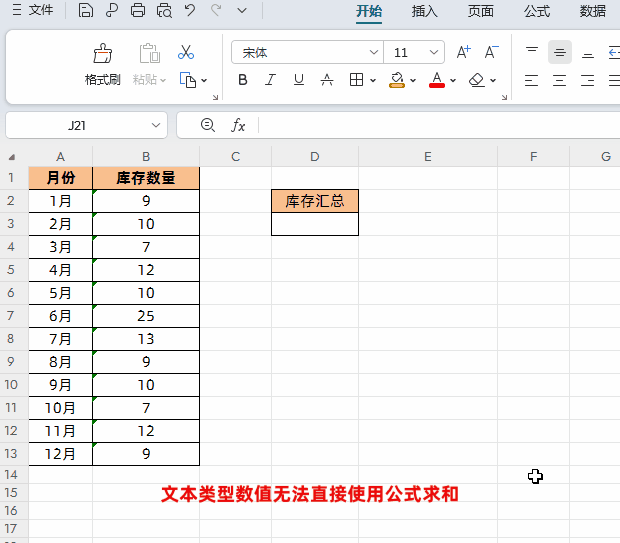Screen dimensions: 620x543
Task: Increase font size with the A+ icon
Action: (463, 52)
